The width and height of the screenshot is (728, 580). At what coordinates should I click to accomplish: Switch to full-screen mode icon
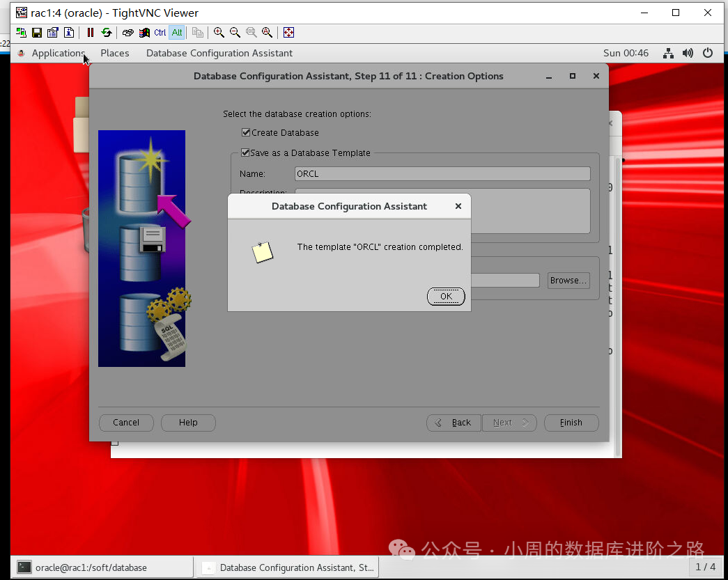pos(289,33)
